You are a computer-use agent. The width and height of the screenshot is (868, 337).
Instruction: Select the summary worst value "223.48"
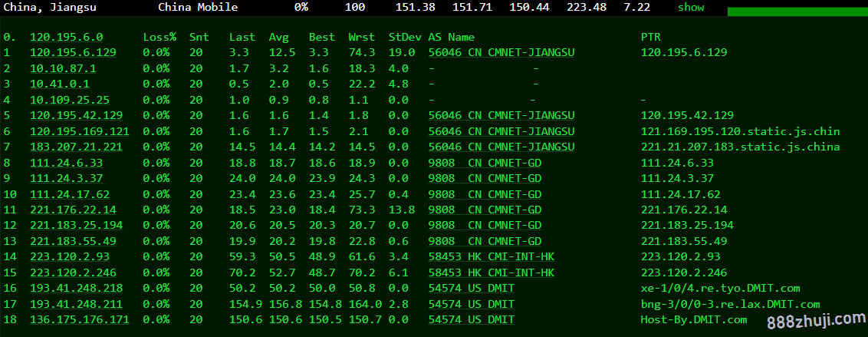pyautogui.click(x=587, y=7)
